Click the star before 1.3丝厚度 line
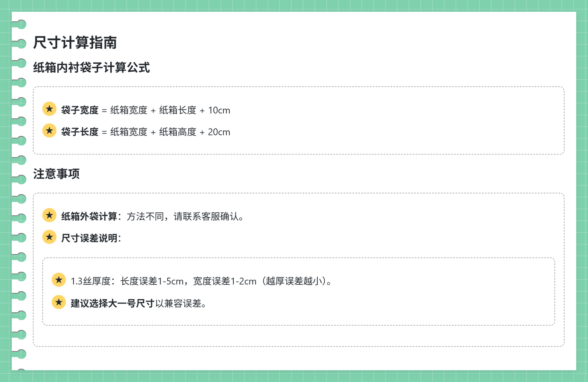Image resolution: width=588 pixels, height=382 pixels. click(x=59, y=280)
